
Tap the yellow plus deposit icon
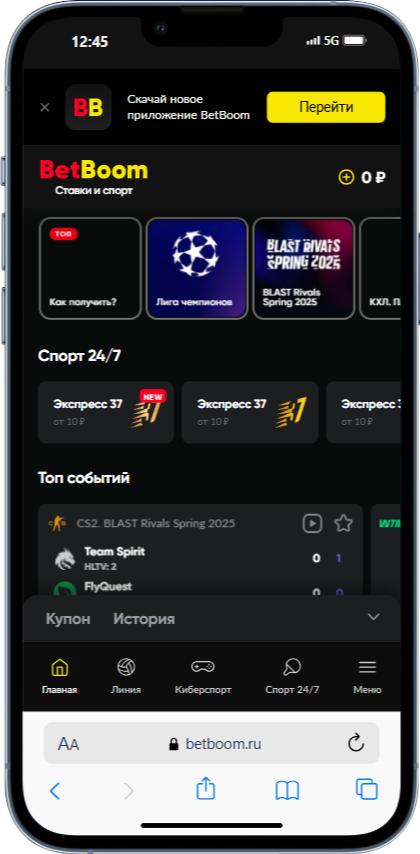tap(346, 177)
